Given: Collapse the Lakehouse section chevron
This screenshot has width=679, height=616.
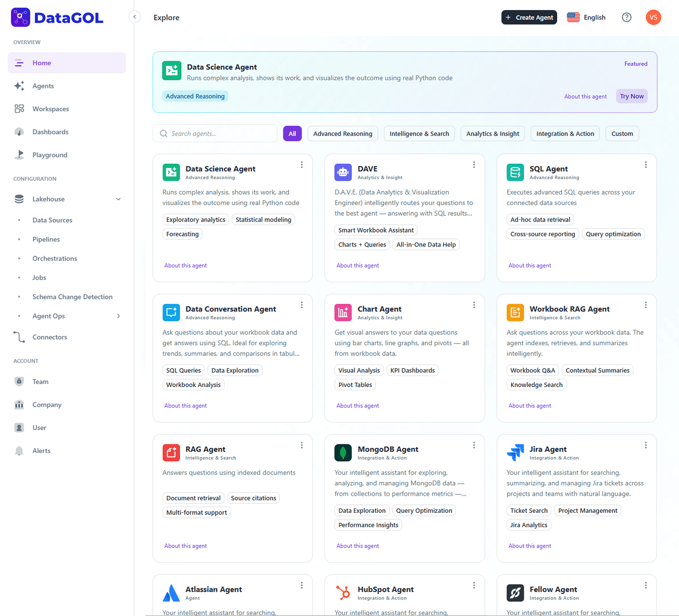Looking at the screenshot, I should click(118, 199).
